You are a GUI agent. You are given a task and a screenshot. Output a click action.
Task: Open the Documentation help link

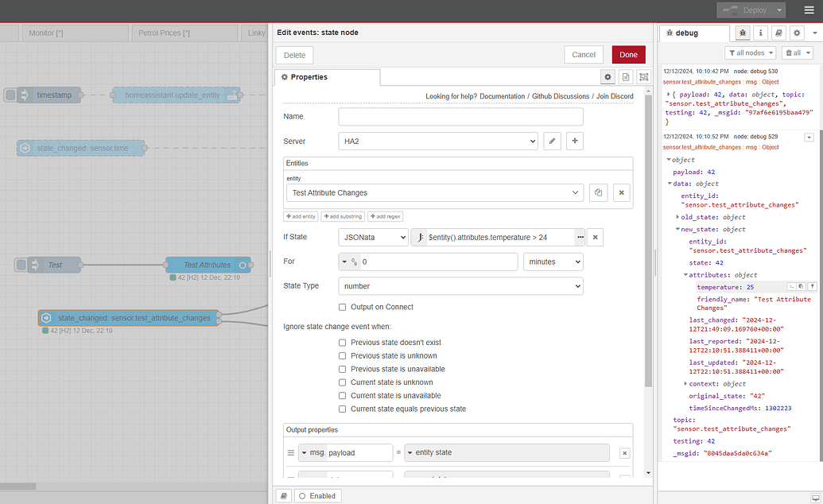(x=503, y=96)
